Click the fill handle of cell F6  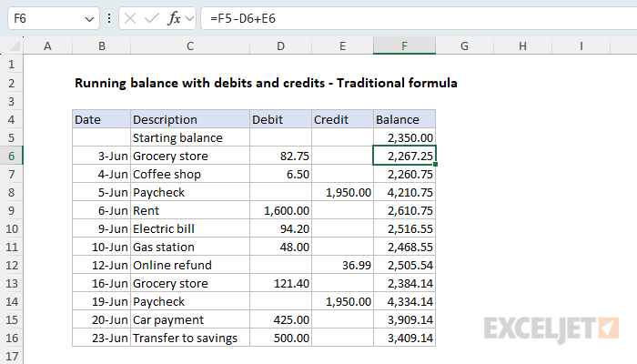pyautogui.click(x=436, y=164)
